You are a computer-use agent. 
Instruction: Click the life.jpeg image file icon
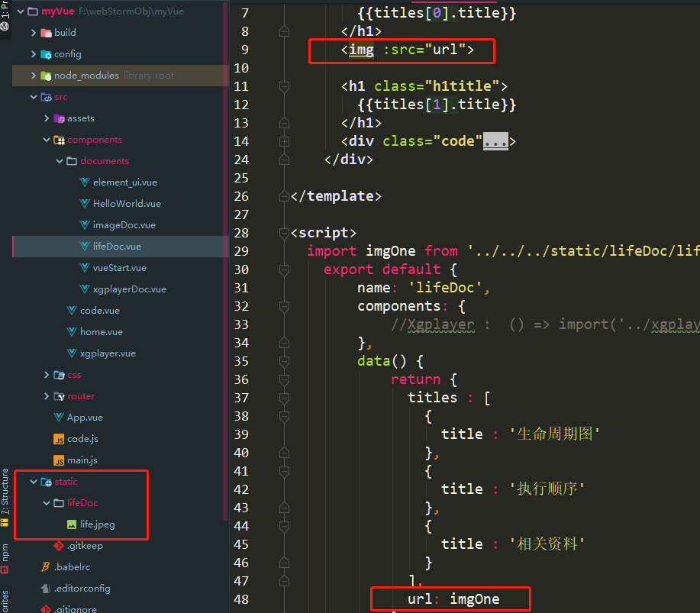(x=72, y=524)
